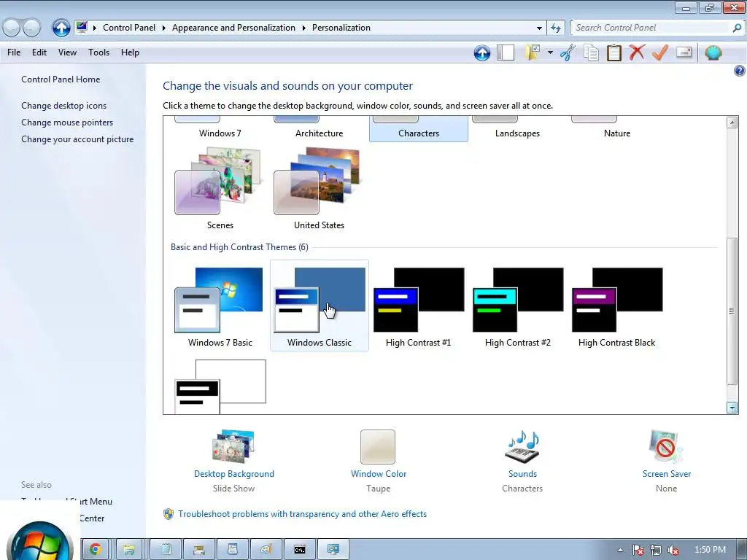Click the Back navigation button
Screen dimensions: 747x560
click(x=12, y=28)
